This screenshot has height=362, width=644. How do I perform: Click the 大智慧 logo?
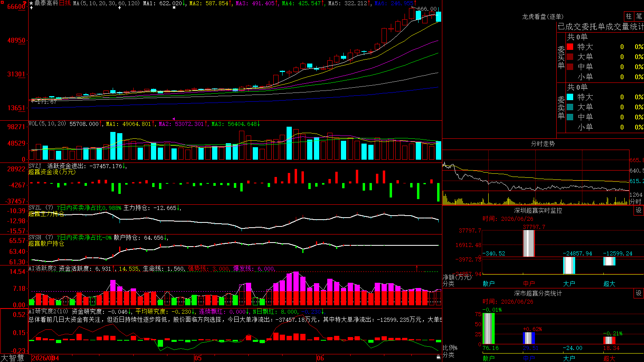click(12, 358)
